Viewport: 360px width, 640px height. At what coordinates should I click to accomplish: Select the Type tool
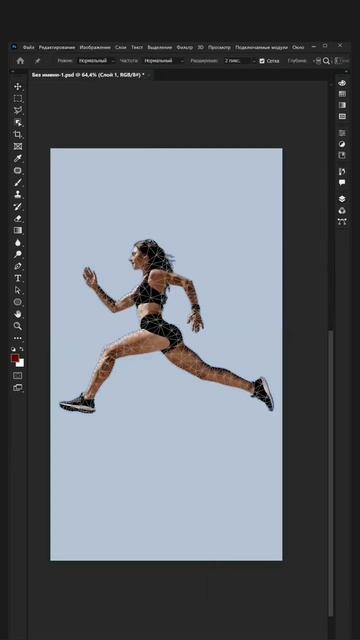click(18, 278)
